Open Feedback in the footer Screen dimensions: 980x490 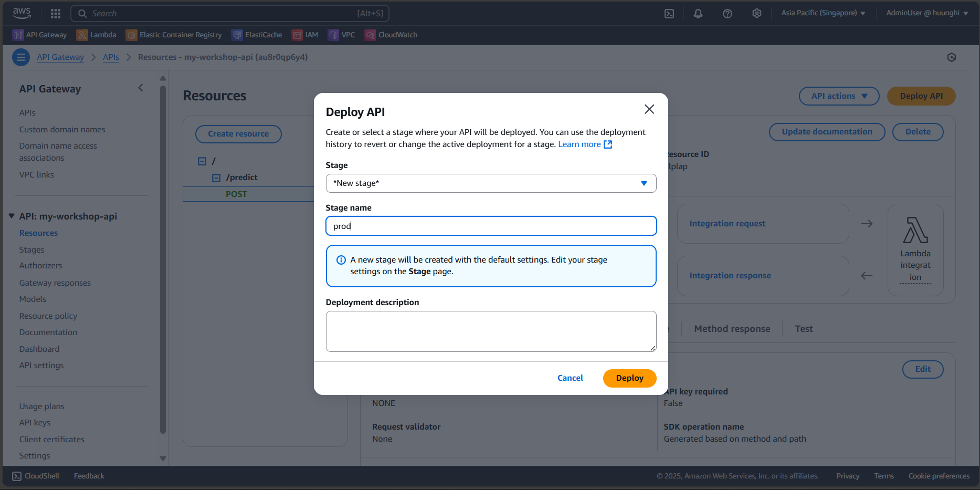(x=89, y=476)
